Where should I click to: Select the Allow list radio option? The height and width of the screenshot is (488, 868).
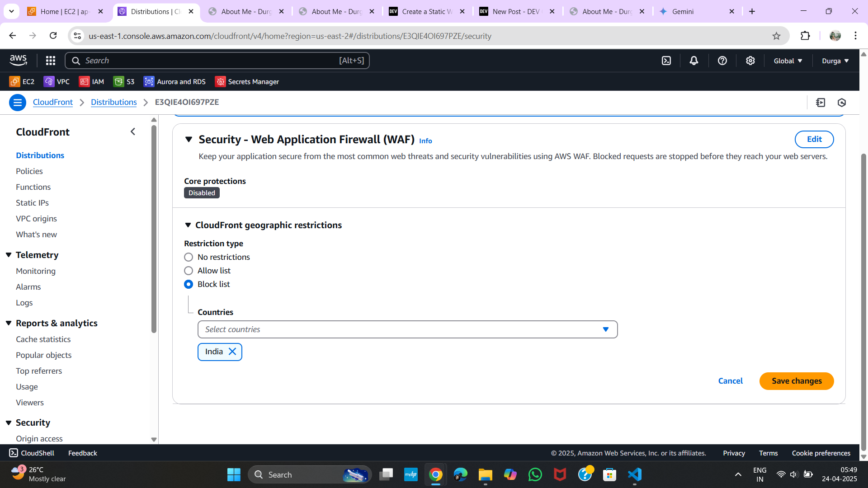click(x=189, y=271)
